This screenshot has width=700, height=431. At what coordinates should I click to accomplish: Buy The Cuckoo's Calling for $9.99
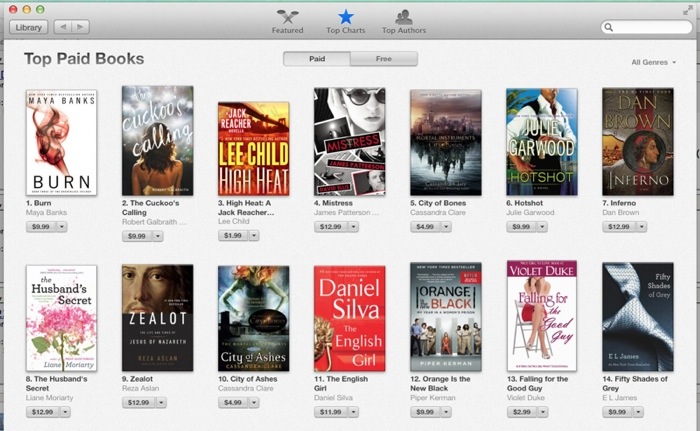[x=137, y=236]
